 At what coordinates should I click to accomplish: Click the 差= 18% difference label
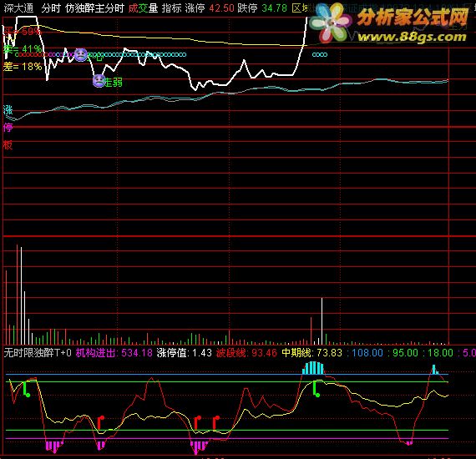tap(23, 66)
